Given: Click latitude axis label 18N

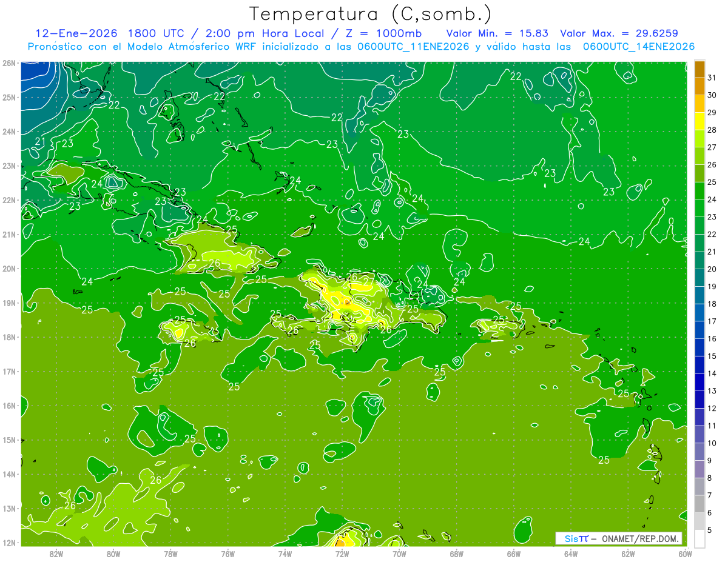Looking at the screenshot, I should [x=8, y=337].
